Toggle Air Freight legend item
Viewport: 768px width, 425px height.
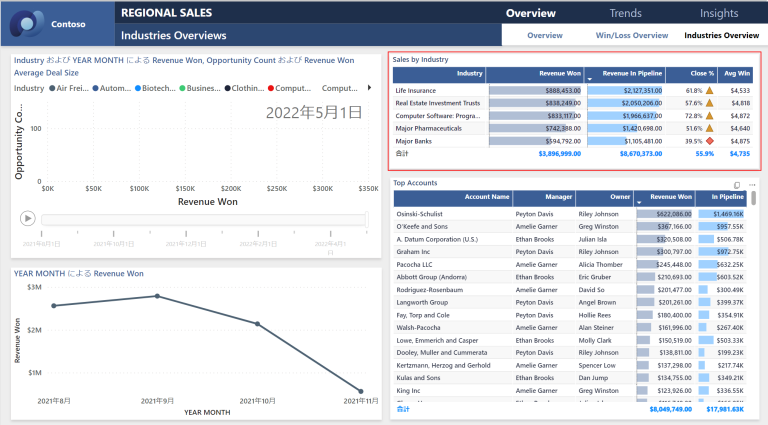click(x=71, y=88)
